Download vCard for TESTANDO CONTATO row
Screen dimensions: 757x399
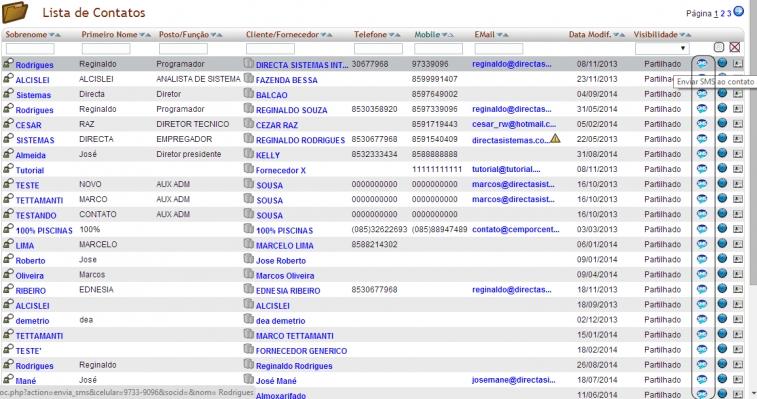click(x=738, y=214)
